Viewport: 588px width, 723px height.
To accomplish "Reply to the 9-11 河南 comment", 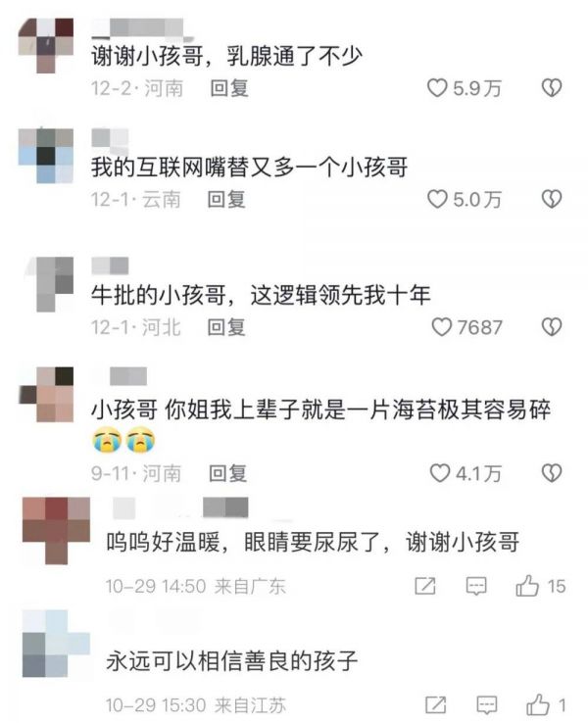I will [x=227, y=473].
